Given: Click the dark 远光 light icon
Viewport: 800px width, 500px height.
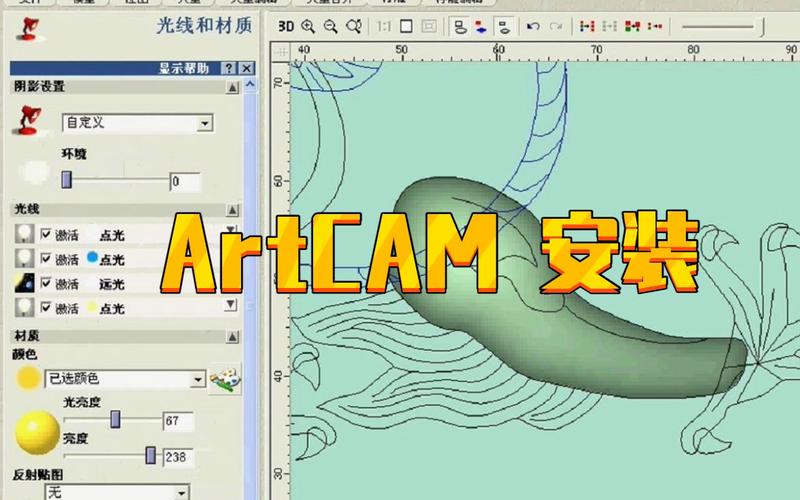Looking at the screenshot, I should pyautogui.click(x=24, y=283).
